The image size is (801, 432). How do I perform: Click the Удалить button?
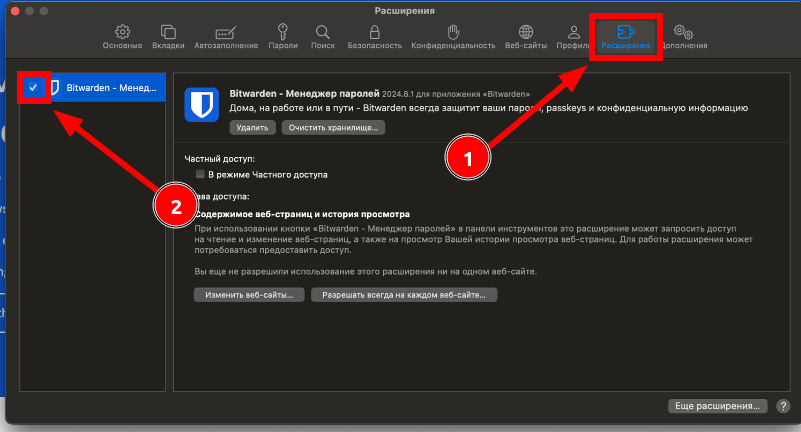pos(252,128)
